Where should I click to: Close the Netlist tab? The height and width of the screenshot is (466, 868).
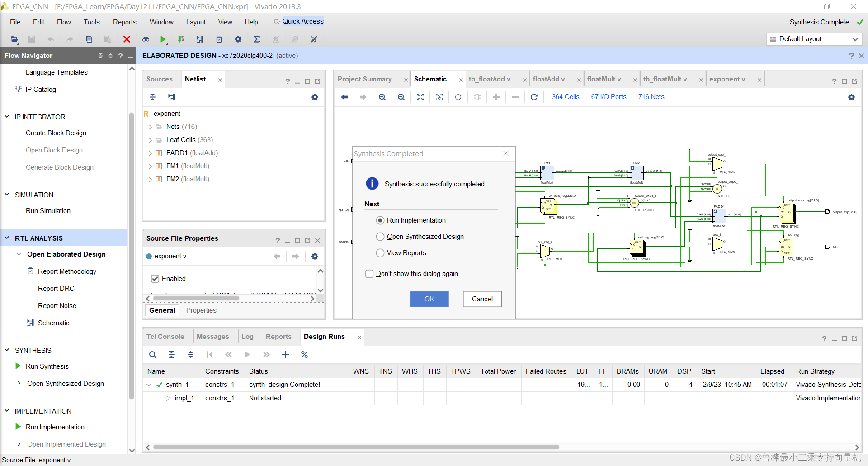pyautogui.click(x=220, y=80)
